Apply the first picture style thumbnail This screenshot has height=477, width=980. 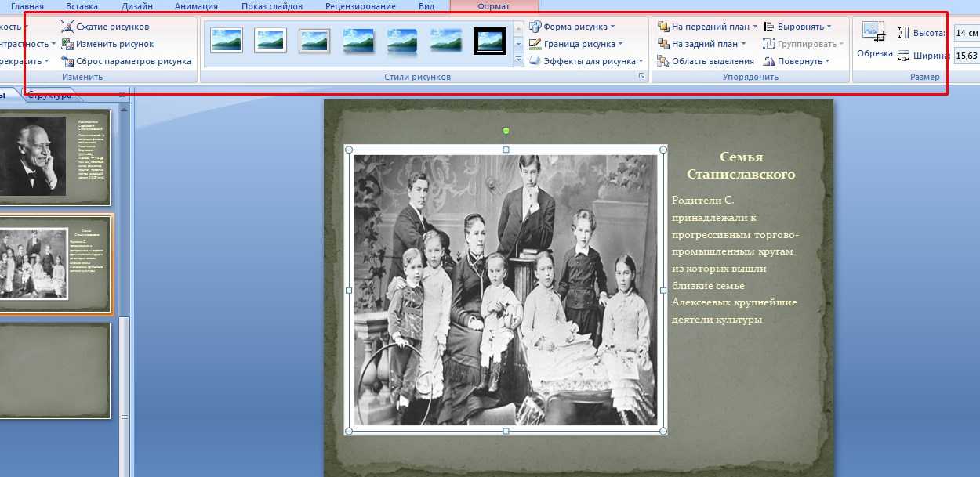tap(227, 40)
